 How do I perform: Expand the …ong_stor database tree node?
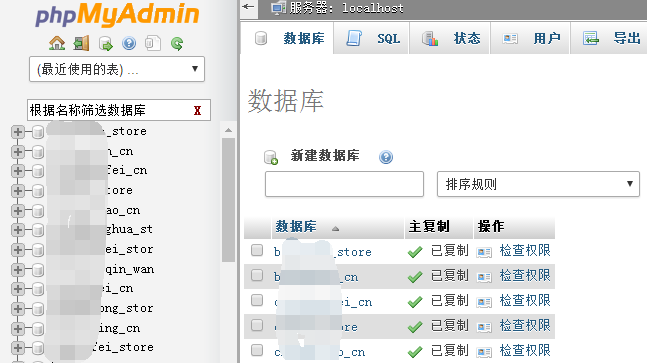coord(17,309)
